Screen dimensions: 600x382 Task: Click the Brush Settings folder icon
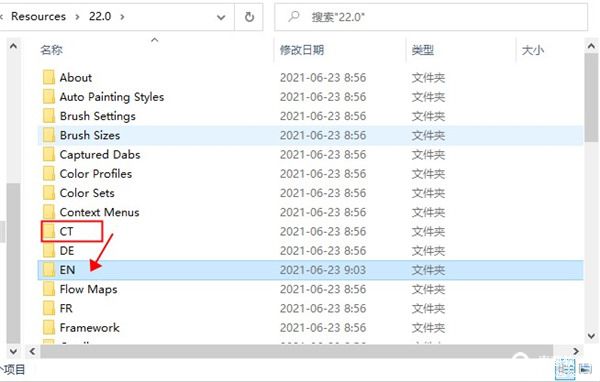click(49, 116)
